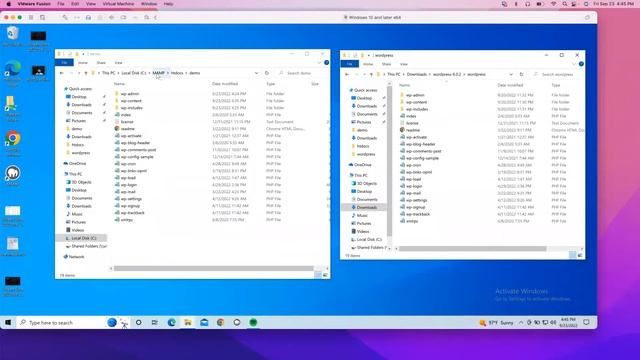Open Microsoft Edge from the taskbar
640x360 pixels.
[171, 322]
